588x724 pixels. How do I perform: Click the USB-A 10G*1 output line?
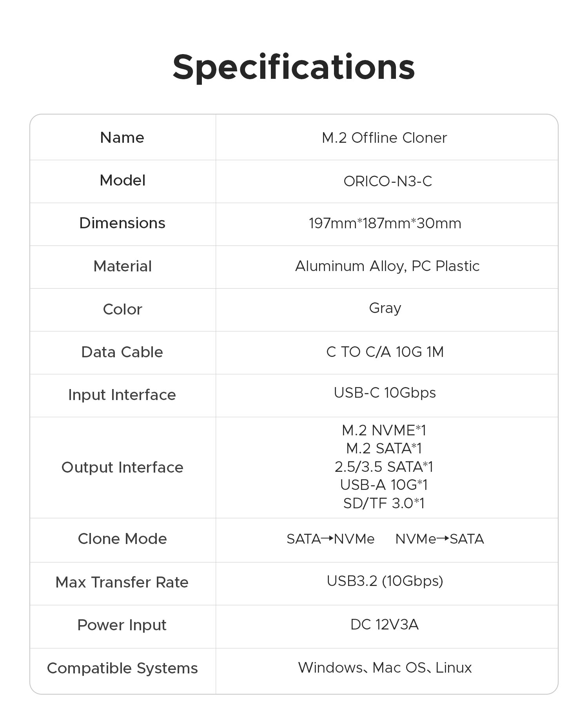coord(384,485)
